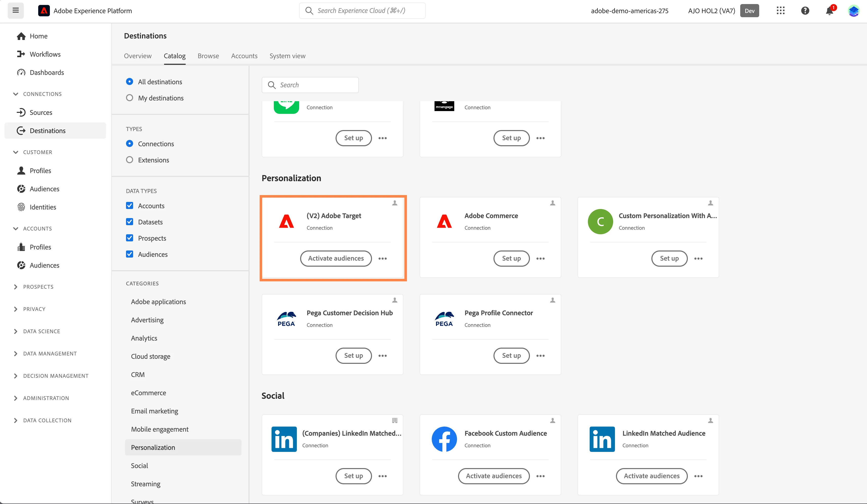Viewport: 867px width, 504px height.
Task: Open the apps grid switcher
Action: point(780,11)
